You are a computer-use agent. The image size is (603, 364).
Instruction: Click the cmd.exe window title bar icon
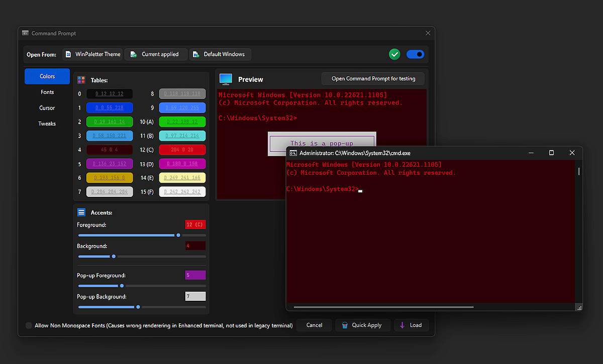[293, 153]
